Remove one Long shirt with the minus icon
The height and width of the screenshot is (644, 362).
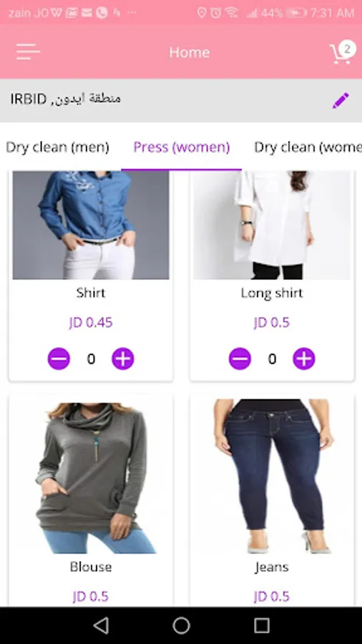pyautogui.click(x=240, y=359)
